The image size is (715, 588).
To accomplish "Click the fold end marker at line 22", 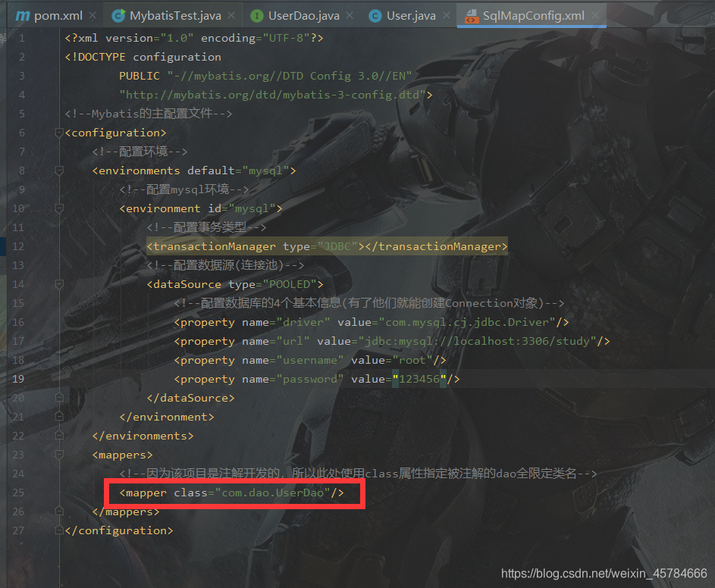I will tap(59, 436).
